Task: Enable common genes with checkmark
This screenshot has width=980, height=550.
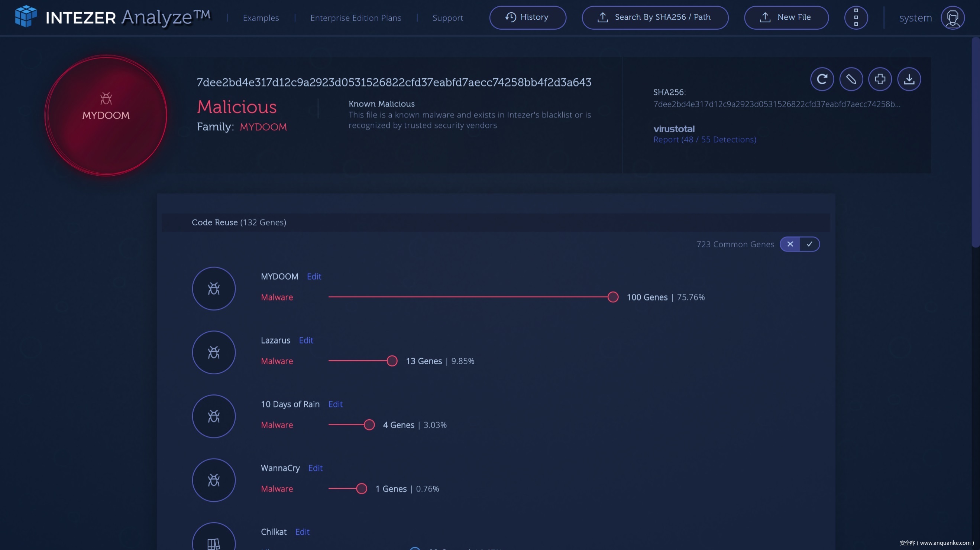Action: (x=809, y=244)
